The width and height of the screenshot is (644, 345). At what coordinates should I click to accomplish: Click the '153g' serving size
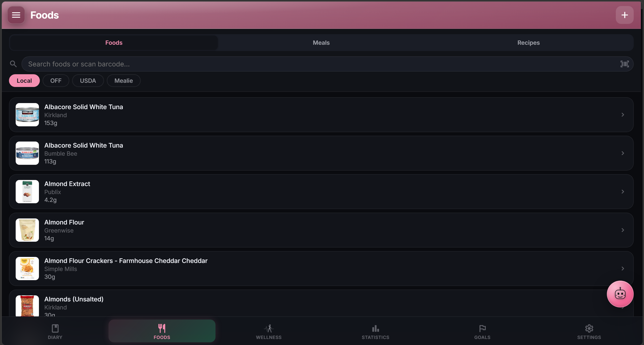(x=51, y=123)
